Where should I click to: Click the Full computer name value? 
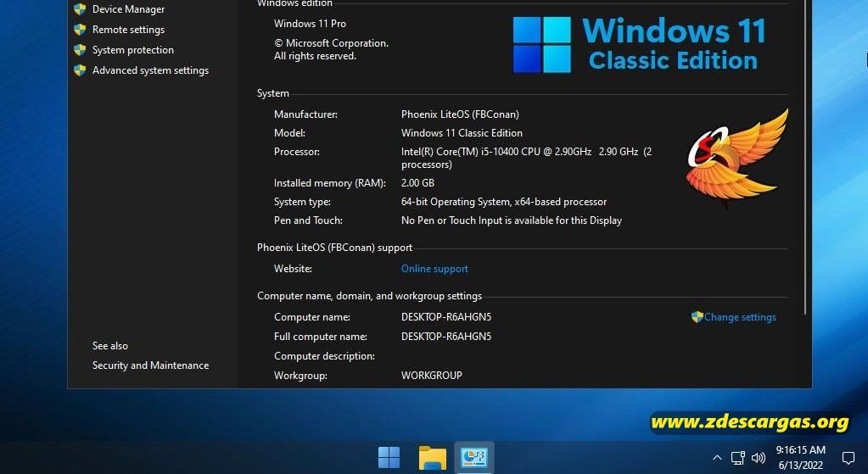446,337
